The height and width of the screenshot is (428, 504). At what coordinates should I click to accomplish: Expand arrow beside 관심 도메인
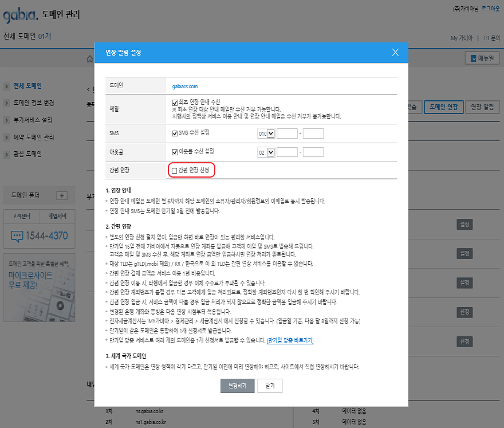click(x=6, y=155)
